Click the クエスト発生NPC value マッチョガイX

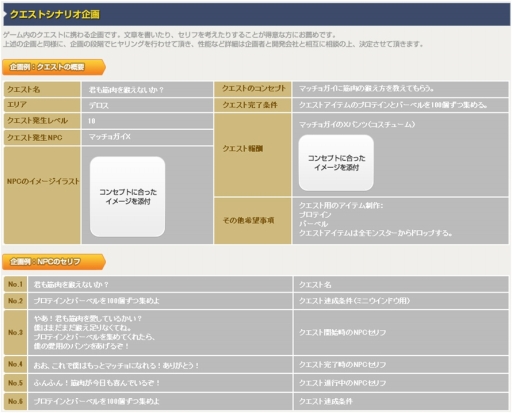[147, 137]
